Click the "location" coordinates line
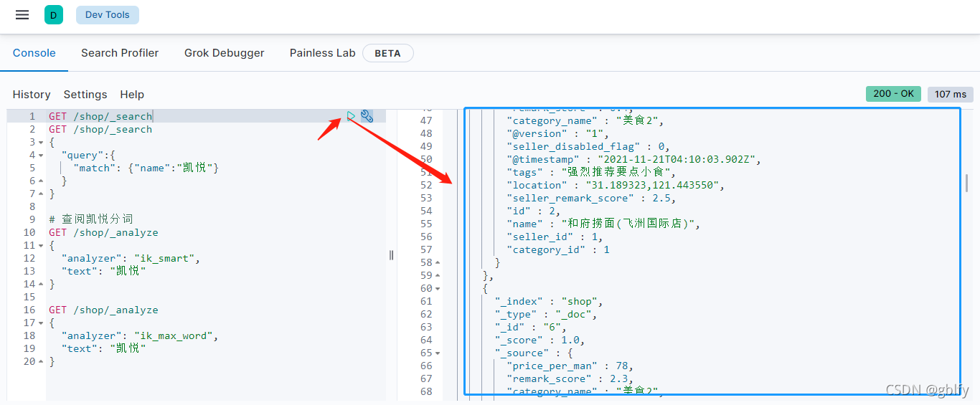 (x=616, y=185)
